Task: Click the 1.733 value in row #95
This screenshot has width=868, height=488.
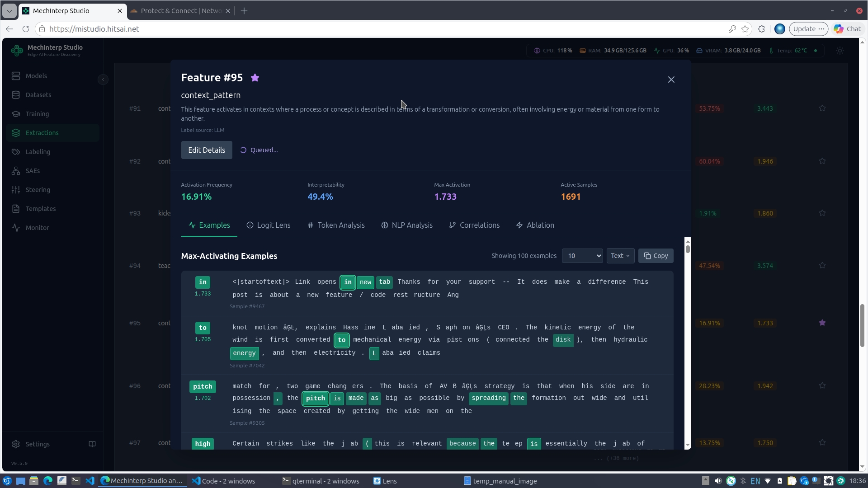Action: click(x=765, y=323)
